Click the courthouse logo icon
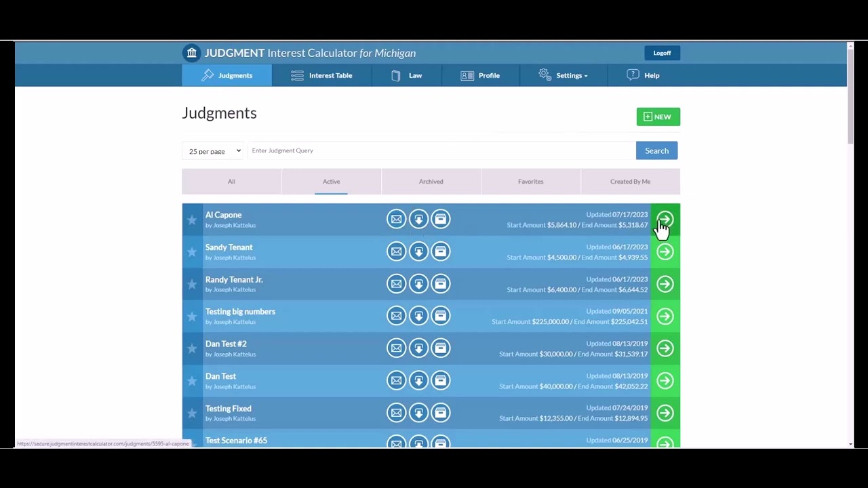The width and height of the screenshot is (868, 488). (191, 53)
